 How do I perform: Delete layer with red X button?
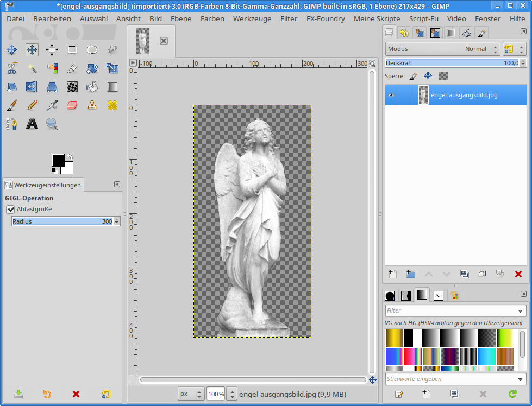[518, 274]
